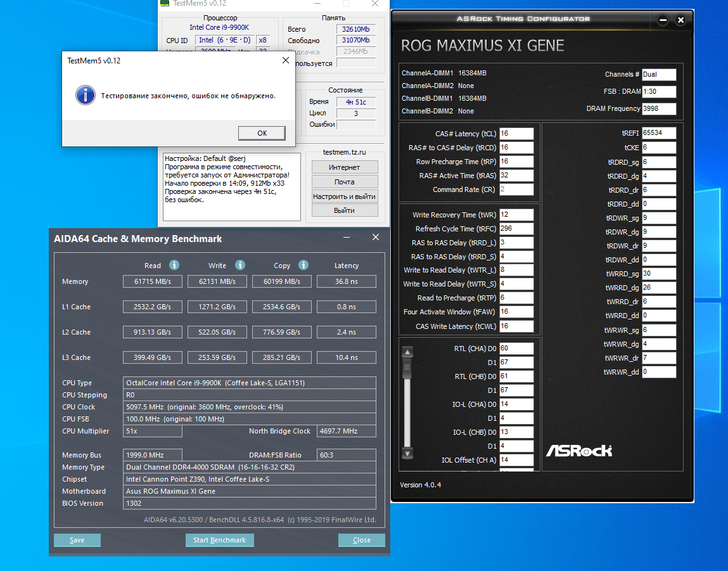
Task: Click the Intel Core i9-9900K processor link
Action: click(219, 27)
